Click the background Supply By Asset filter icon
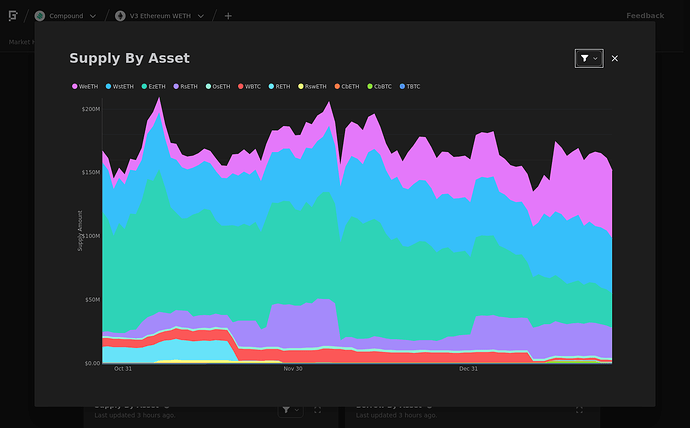Image resolution: width=690 pixels, height=428 pixels. [x=290, y=410]
